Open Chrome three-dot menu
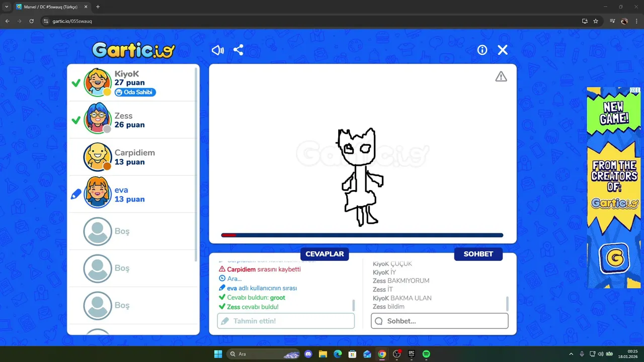This screenshot has height=362, width=644. tap(636, 21)
